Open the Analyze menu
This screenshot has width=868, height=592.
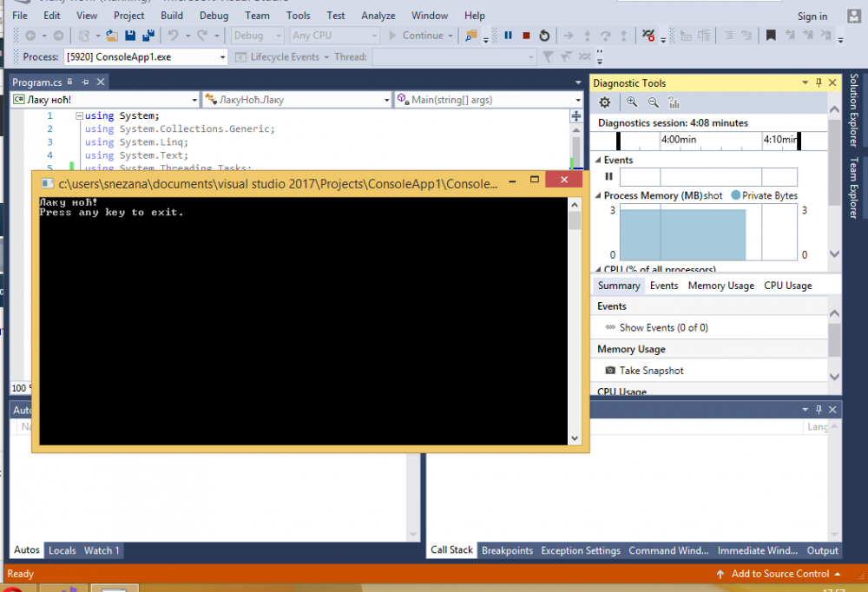(x=378, y=16)
